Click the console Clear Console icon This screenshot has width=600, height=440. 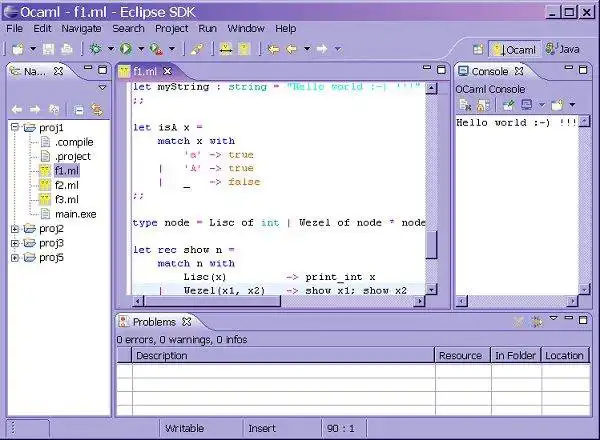pyautogui.click(x=465, y=105)
